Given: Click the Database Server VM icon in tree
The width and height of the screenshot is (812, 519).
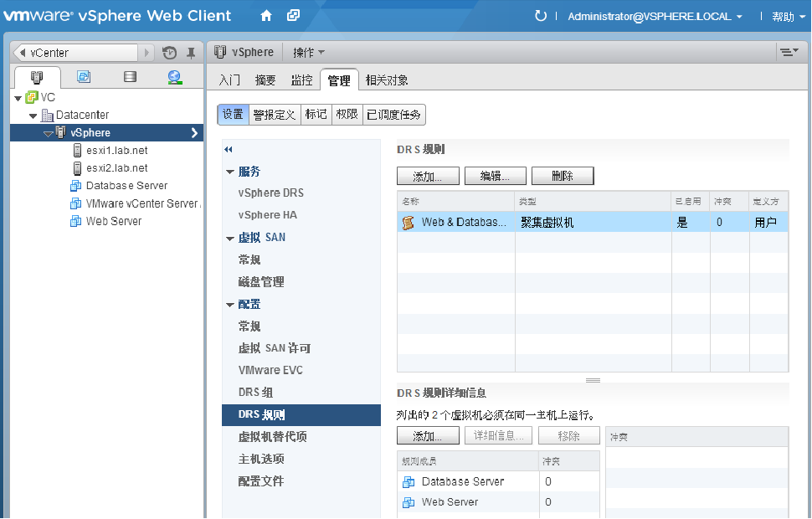Looking at the screenshot, I should (75, 186).
